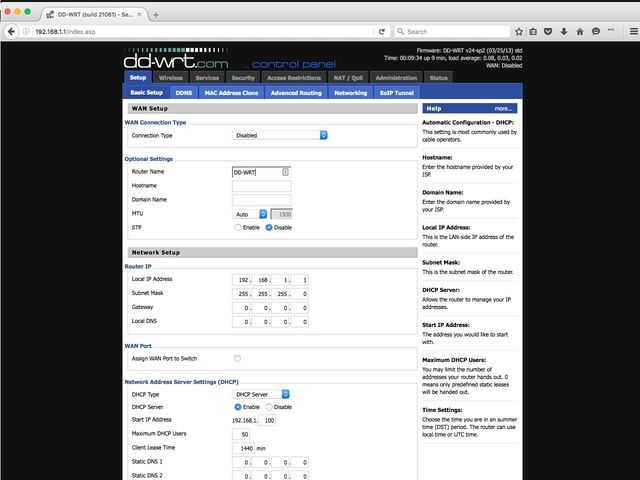Viewport: 640px width, 480px height.
Task: Click the overflow toolbar icon
Action: pyautogui.click(x=611, y=30)
